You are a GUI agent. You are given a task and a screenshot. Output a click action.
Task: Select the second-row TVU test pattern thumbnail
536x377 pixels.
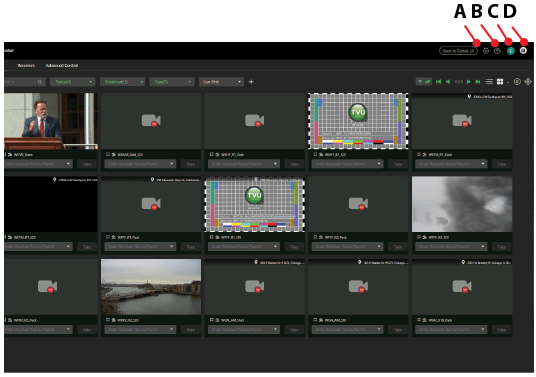coord(254,204)
